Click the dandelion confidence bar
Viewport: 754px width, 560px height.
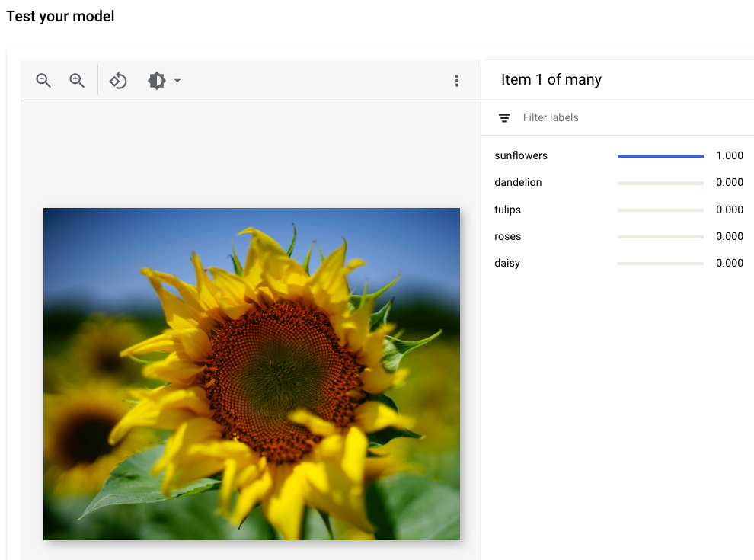pos(660,183)
